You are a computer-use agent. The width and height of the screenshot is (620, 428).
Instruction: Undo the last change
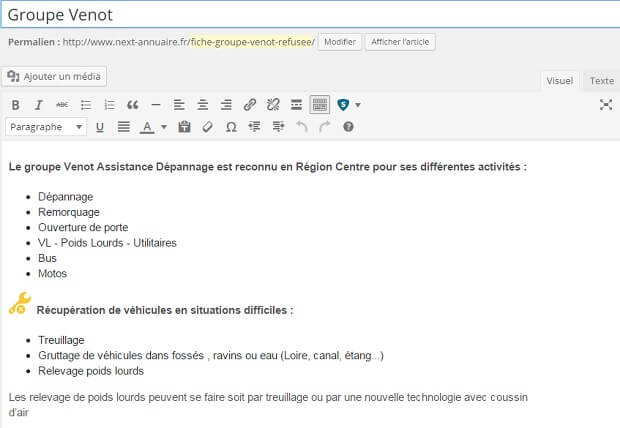click(x=302, y=127)
